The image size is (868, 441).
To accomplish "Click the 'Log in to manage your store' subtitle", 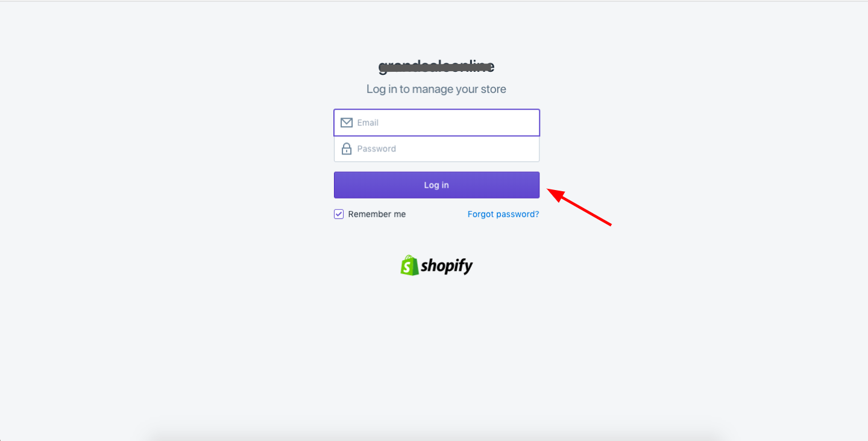I will click(x=436, y=89).
